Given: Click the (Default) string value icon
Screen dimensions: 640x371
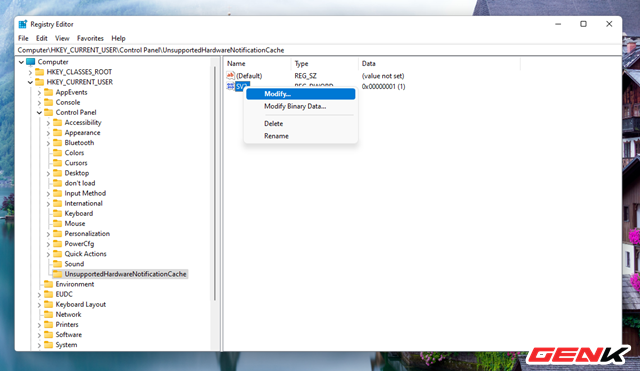Looking at the screenshot, I should [x=231, y=76].
